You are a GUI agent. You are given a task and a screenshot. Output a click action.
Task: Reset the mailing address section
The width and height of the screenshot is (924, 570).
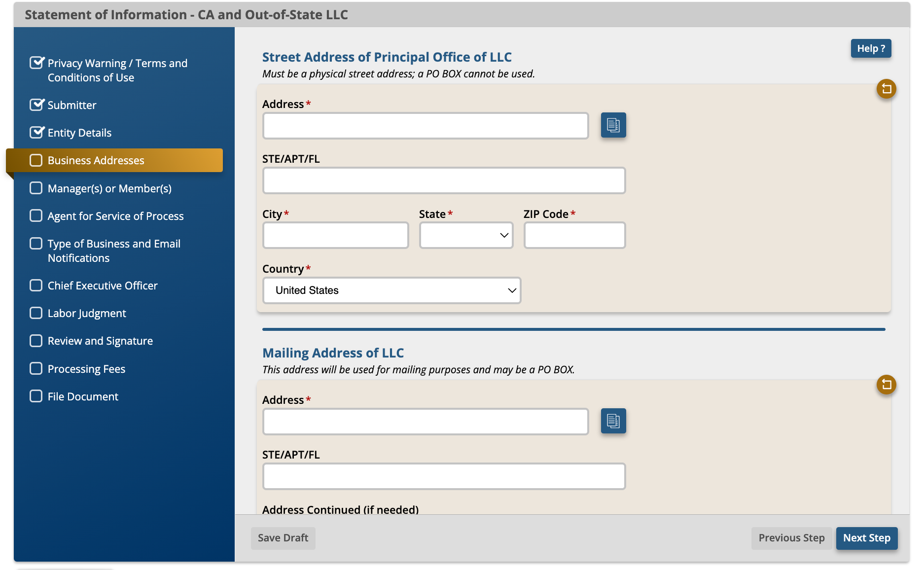886,385
